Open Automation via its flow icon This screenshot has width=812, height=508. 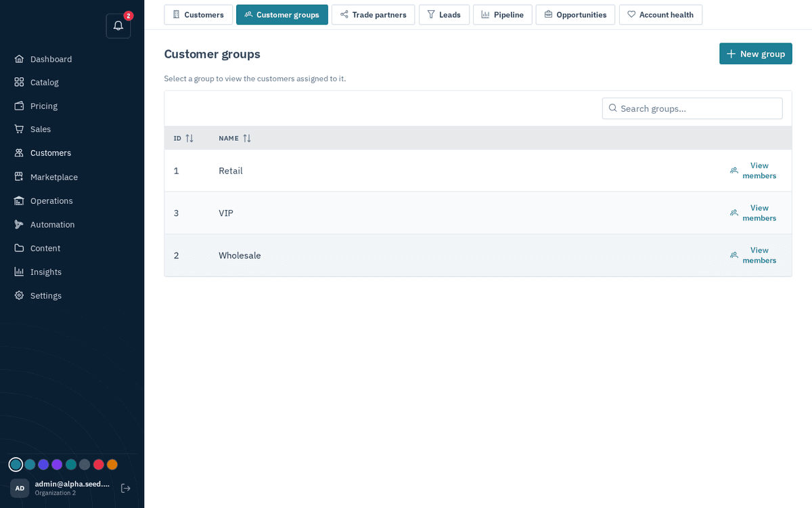coord(19,224)
